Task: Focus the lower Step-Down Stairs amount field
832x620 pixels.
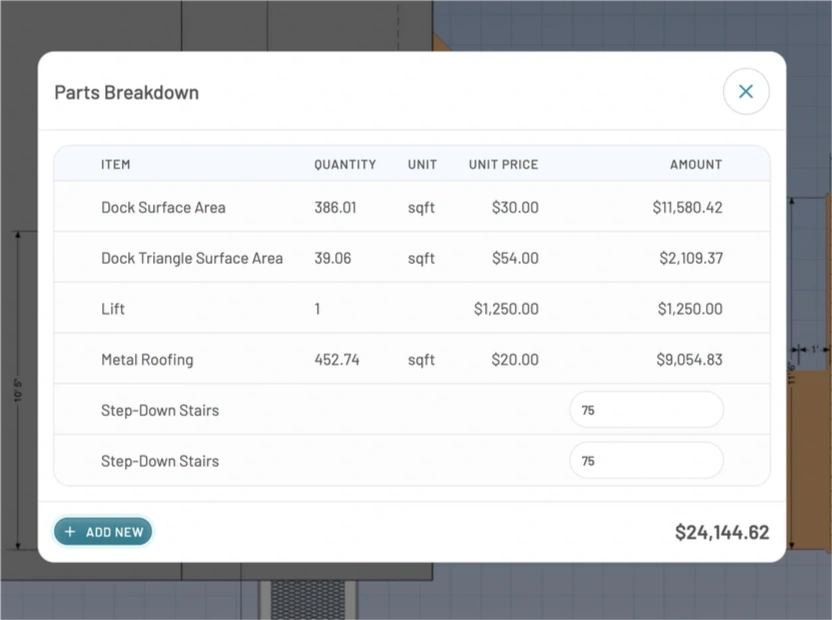Action: click(x=646, y=460)
